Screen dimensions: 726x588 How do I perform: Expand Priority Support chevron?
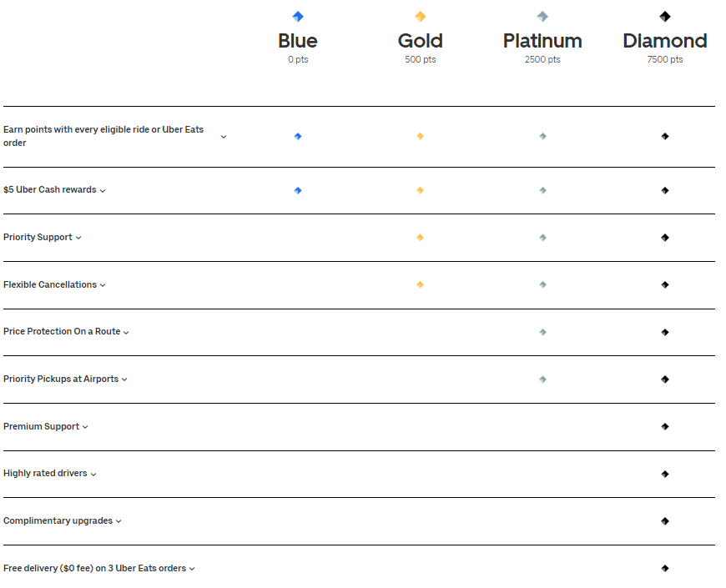[78, 238]
